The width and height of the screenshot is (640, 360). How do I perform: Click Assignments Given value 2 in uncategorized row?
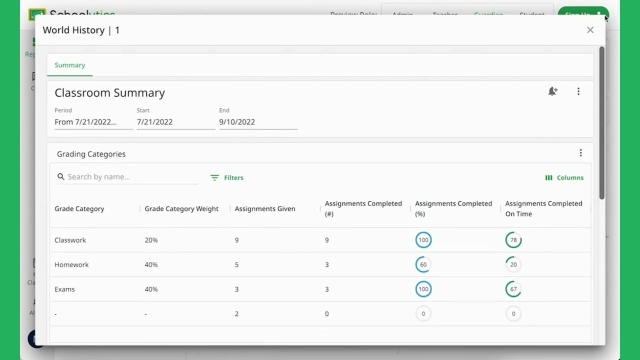coord(237,313)
